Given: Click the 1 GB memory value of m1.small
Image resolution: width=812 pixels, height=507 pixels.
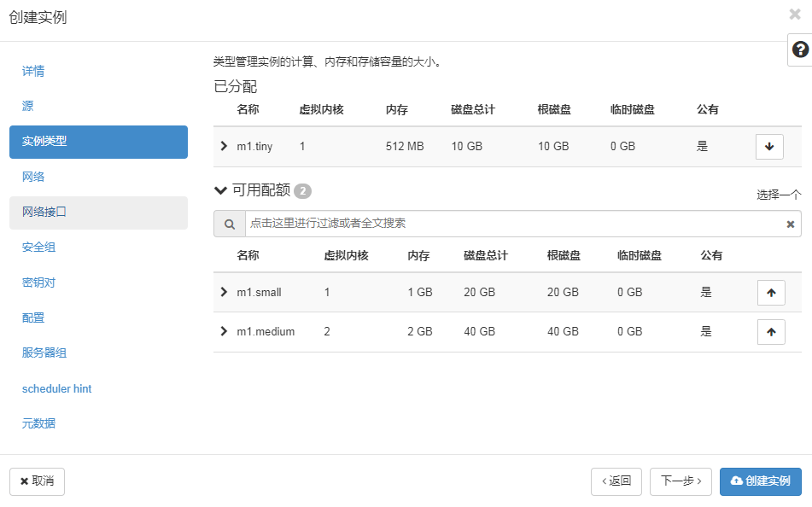Looking at the screenshot, I should [419, 292].
